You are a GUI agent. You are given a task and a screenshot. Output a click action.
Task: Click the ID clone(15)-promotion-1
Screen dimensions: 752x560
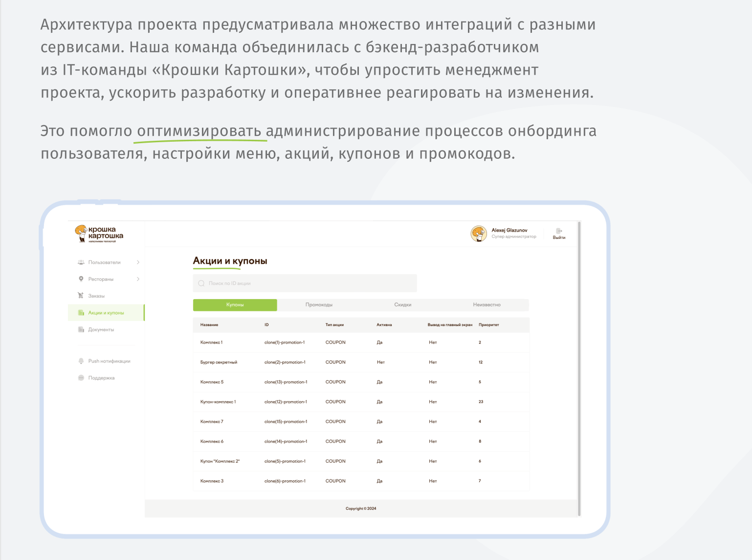(x=286, y=422)
